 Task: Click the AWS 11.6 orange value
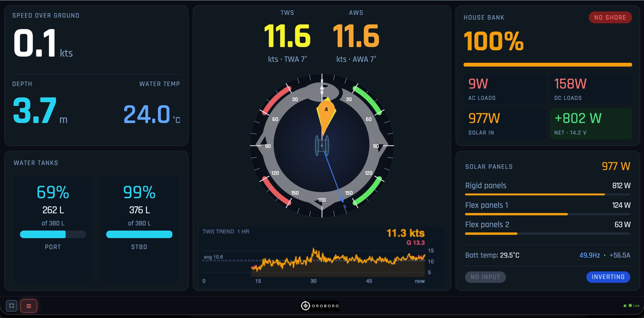[356, 36]
